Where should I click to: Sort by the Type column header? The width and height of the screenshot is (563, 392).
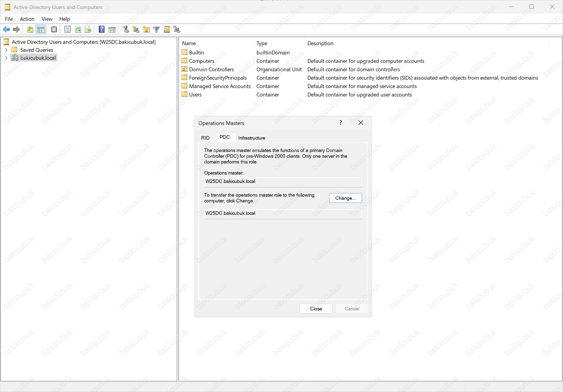click(x=279, y=43)
